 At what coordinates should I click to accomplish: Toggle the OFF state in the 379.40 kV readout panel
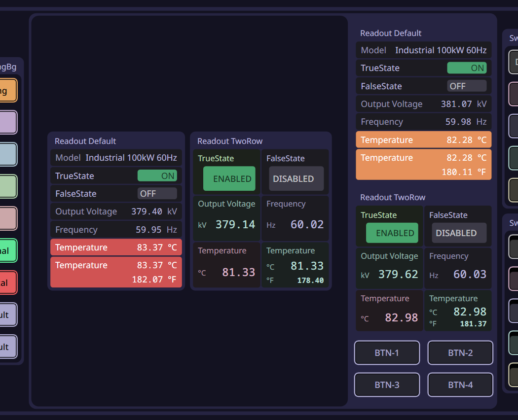[157, 194]
